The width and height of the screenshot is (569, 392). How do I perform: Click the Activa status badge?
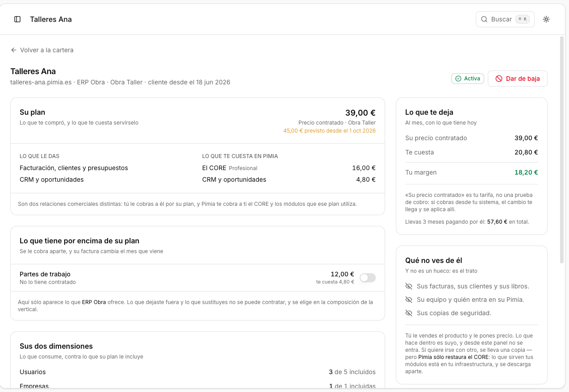pyautogui.click(x=468, y=79)
